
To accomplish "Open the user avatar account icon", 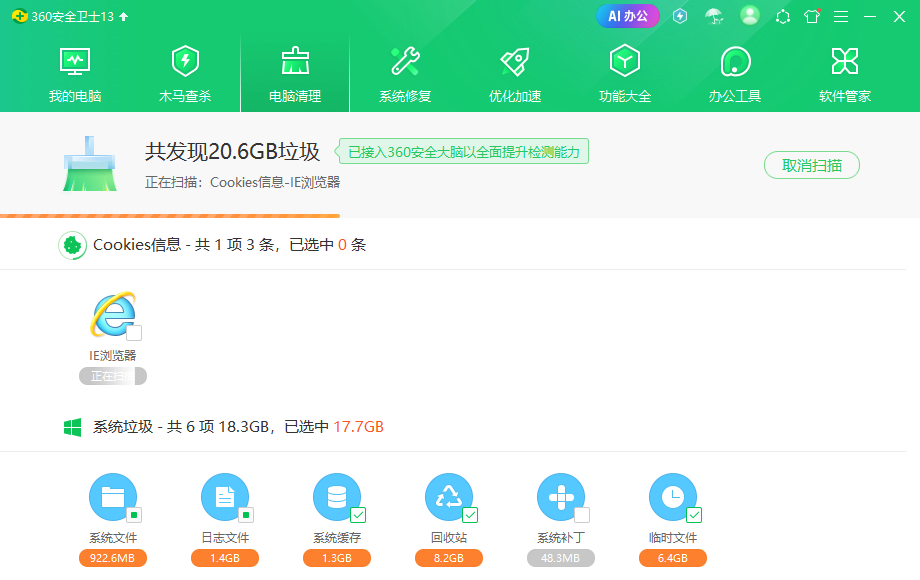I will 749,16.
